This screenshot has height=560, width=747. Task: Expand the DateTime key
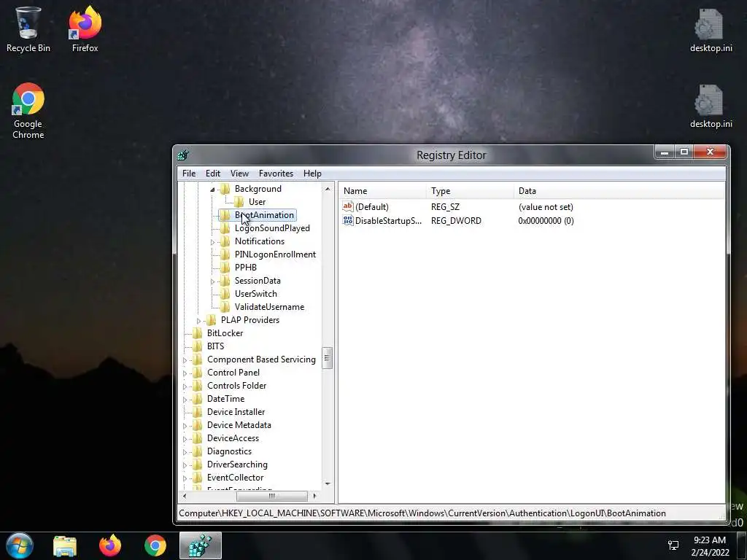[185, 399]
